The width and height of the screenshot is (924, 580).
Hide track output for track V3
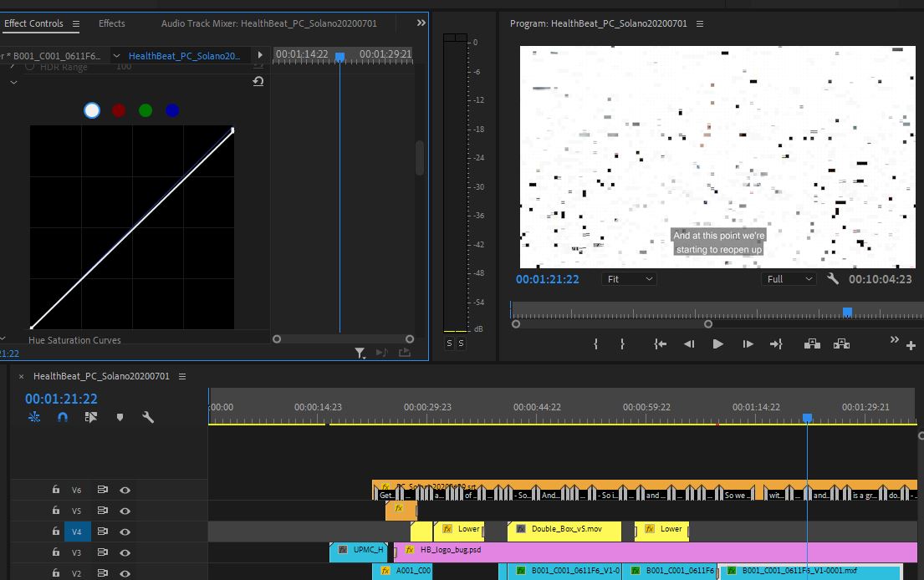[125, 552]
